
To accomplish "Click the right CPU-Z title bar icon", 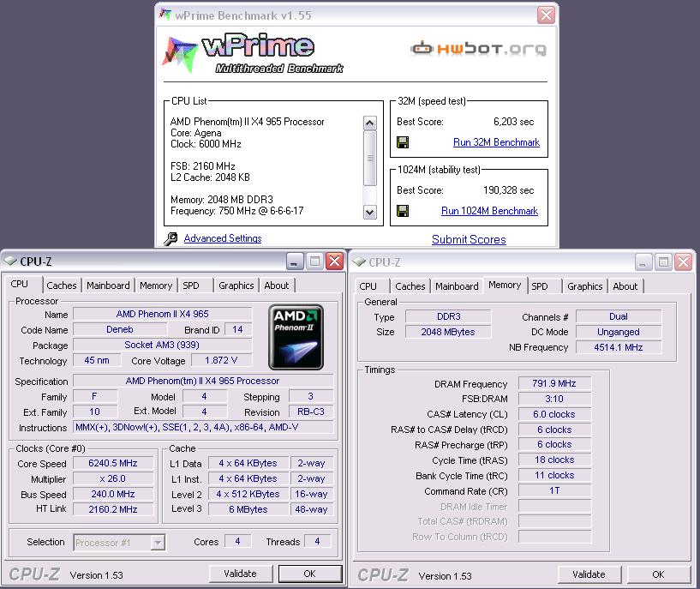I will [359, 262].
